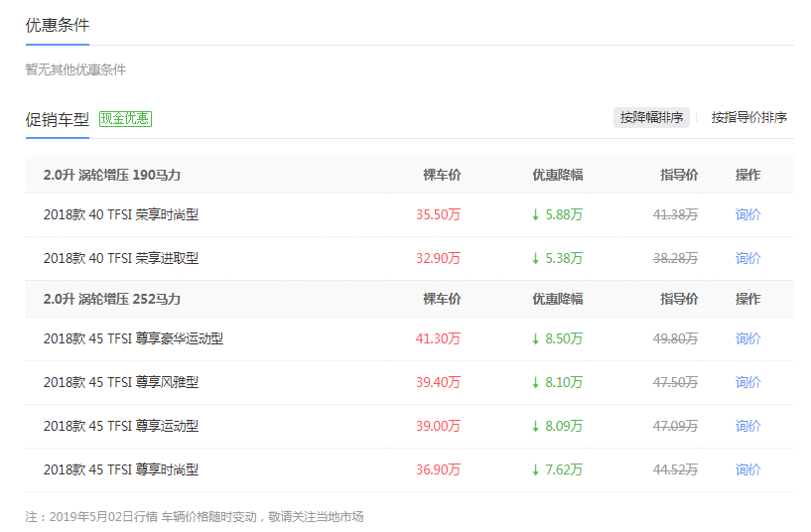Click the 7.62万 discount value
The image size is (811, 532).
pyautogui.click(x=564, y=469)
